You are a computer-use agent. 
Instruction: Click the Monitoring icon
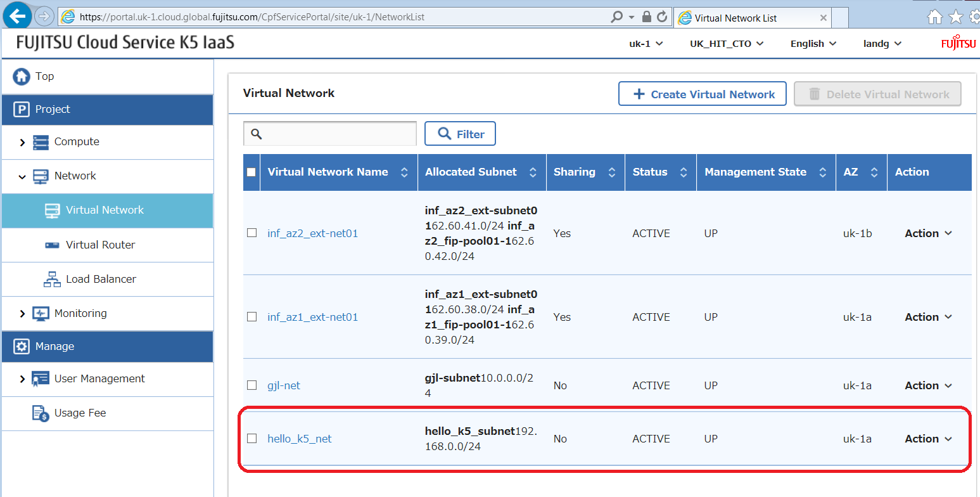click(41, 313)
